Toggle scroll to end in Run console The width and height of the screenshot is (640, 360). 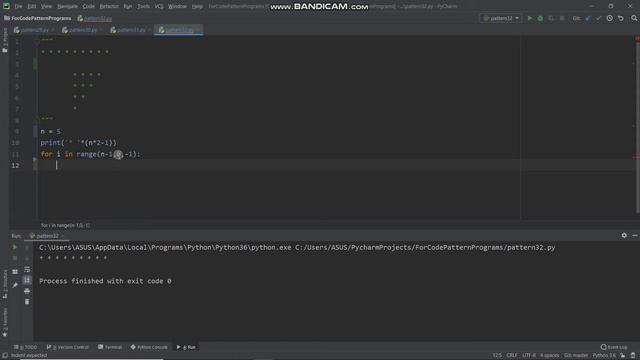point(27,280)
